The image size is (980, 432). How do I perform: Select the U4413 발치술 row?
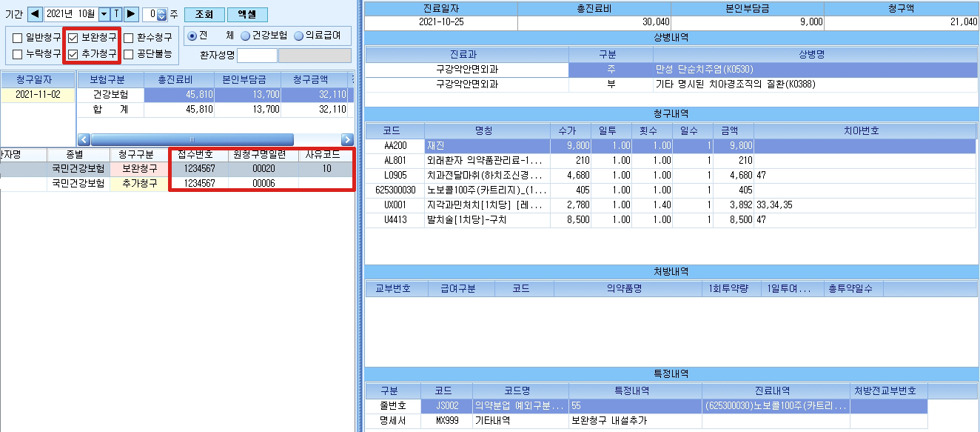pyautogui.click(x=671, y=220)
